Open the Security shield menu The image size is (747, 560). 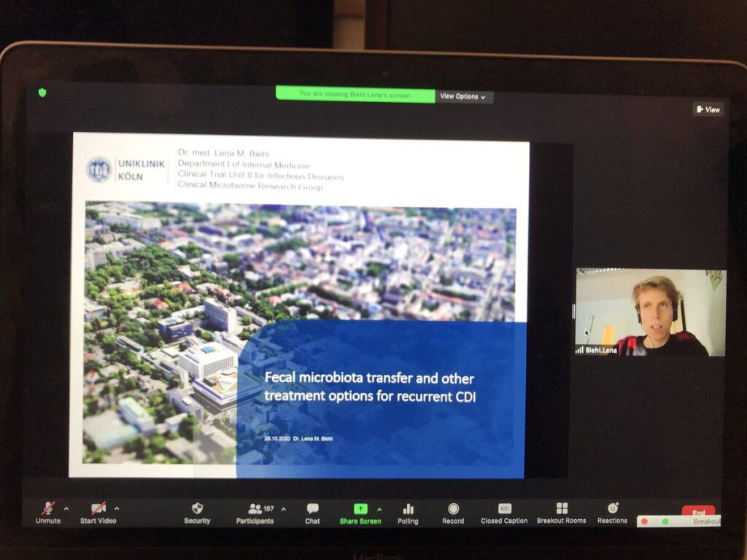point(197,509)
